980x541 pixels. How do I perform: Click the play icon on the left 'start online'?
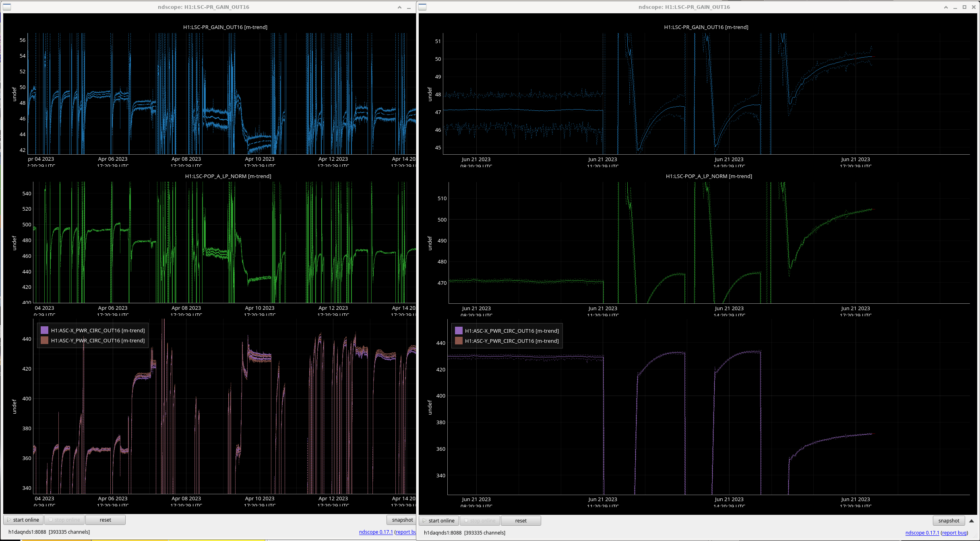(9, 520)
